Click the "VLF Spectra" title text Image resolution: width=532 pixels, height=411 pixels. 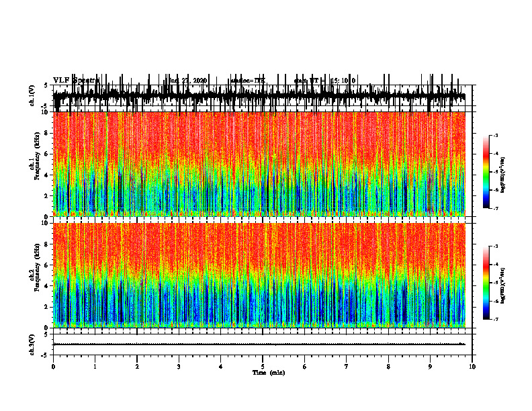(77, 81)
